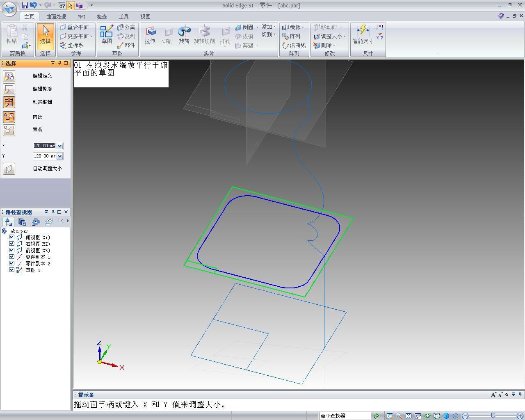Click the magnifier zoom icon in status bar
Image resolution: width=525 pixels, height=420 pixels.
point(399,416)
